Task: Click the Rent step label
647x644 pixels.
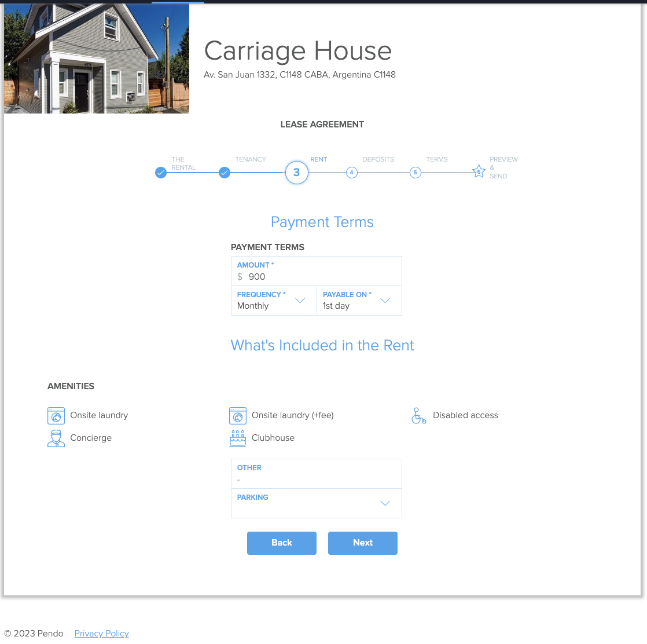Action: (x=318, y=159)
